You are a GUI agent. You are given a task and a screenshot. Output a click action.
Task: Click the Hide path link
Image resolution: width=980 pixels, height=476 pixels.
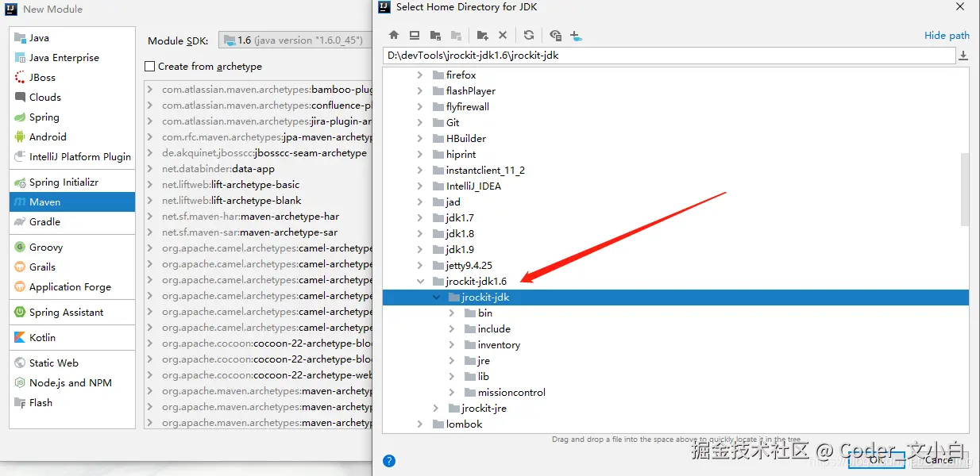point(947,36)
